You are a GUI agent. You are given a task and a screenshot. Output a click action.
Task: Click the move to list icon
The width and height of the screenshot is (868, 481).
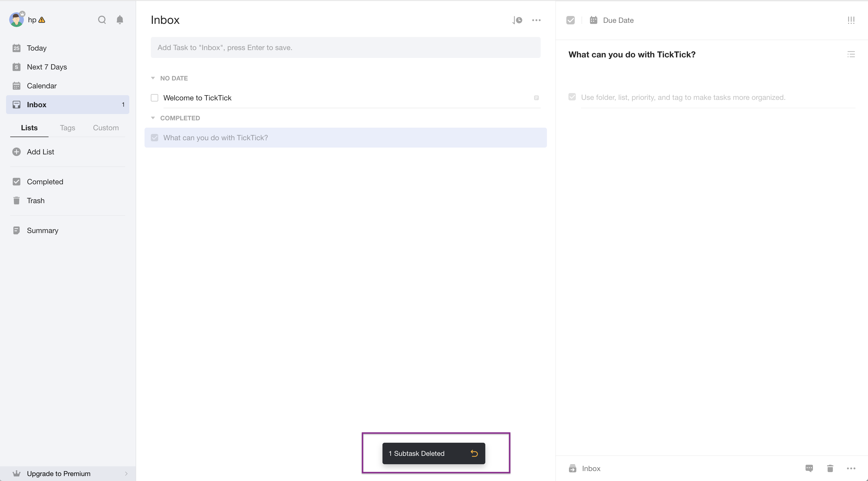click(x=572, y=468)
